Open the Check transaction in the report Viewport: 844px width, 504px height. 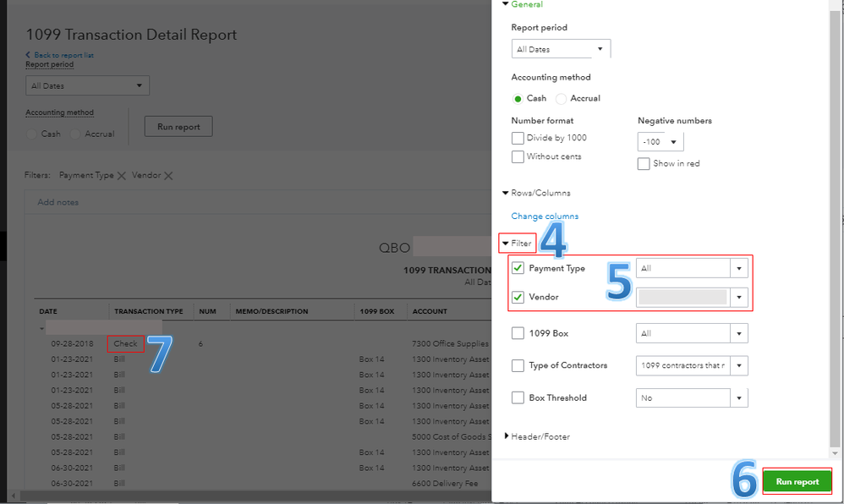[125, 344]
